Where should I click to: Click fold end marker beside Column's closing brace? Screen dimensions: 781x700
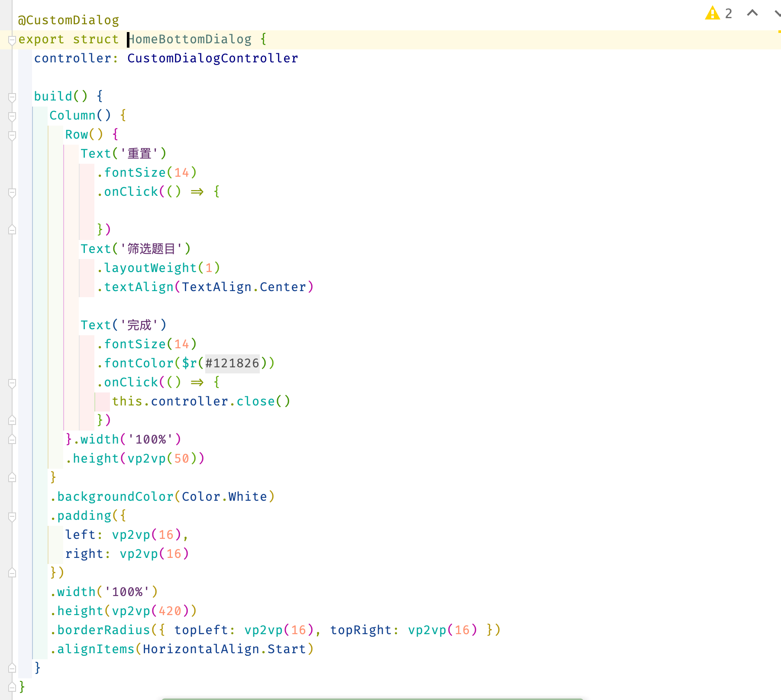12,477
